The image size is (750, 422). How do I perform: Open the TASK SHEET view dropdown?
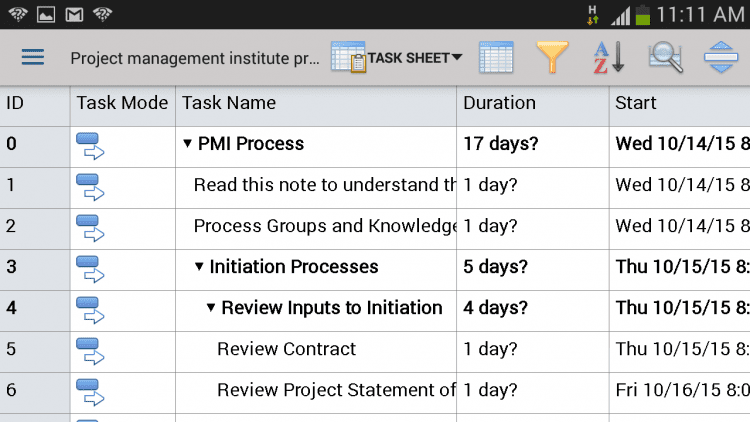pos(398,57)
